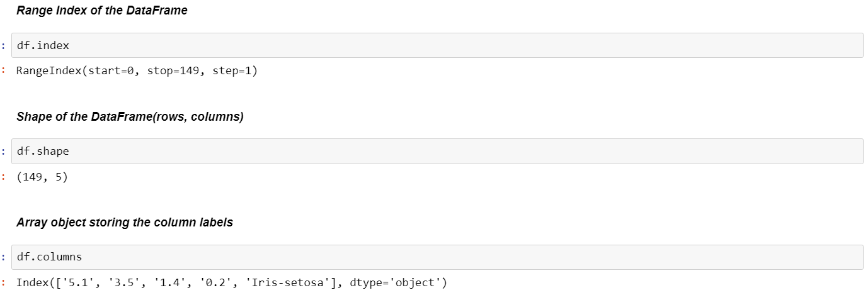Click the Index column labels output
This screenshot has width=868, height=295.
click(231, 282)
